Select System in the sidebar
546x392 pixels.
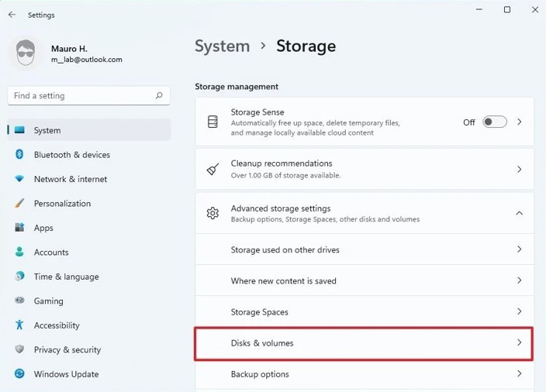(88, 130)
